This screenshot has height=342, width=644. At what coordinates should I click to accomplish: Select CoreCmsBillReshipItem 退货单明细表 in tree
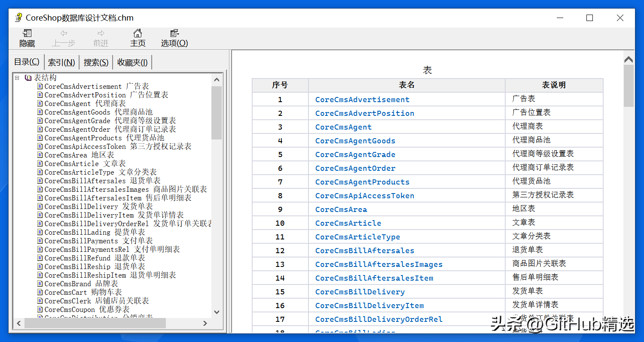(x=110, y=275)
